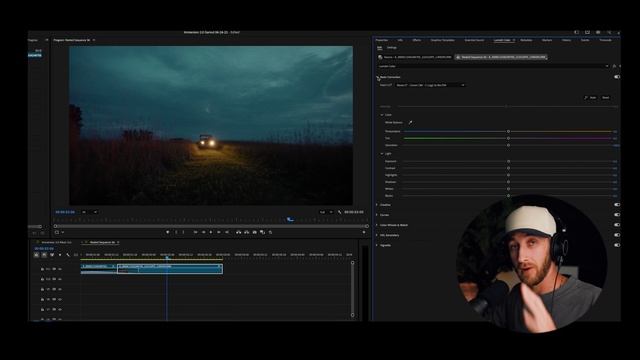The image size is (640, 360).
Task: Toggle insert and overwrite sequences as nests
Action: [x=36, y=255]
